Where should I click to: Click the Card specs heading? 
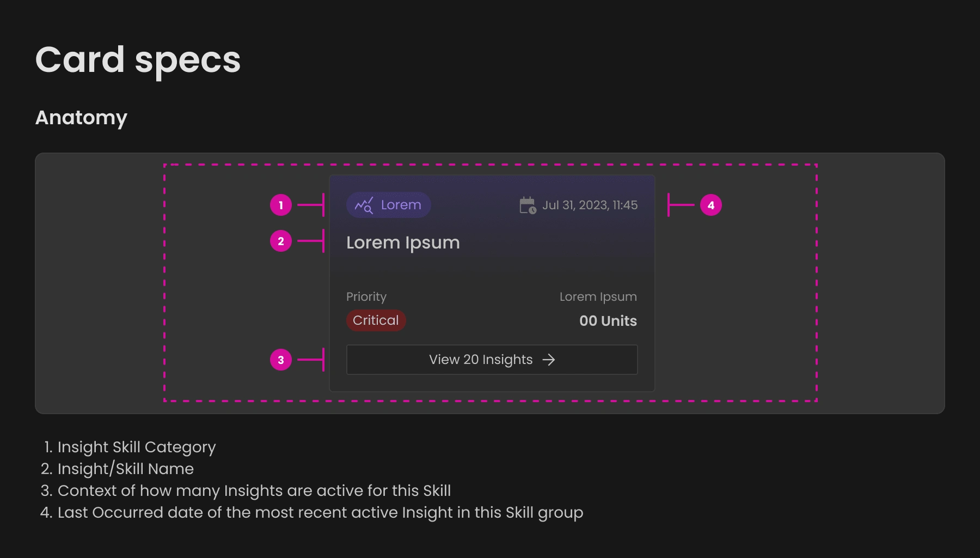(138, 60)
